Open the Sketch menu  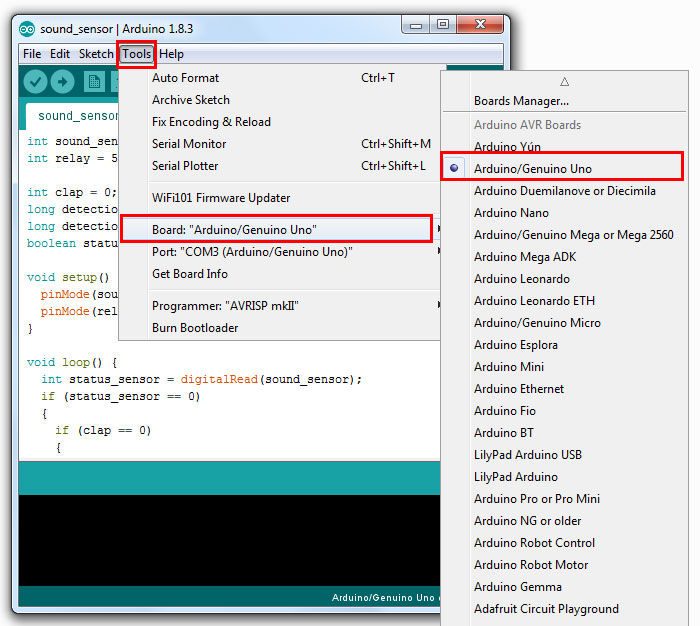[x=96, y=54]
